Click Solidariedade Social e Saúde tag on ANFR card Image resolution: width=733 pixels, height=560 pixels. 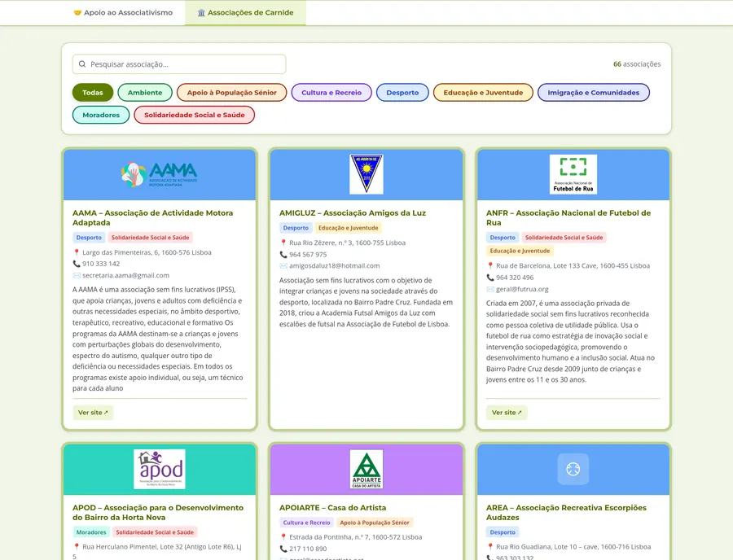pos(564,238)
